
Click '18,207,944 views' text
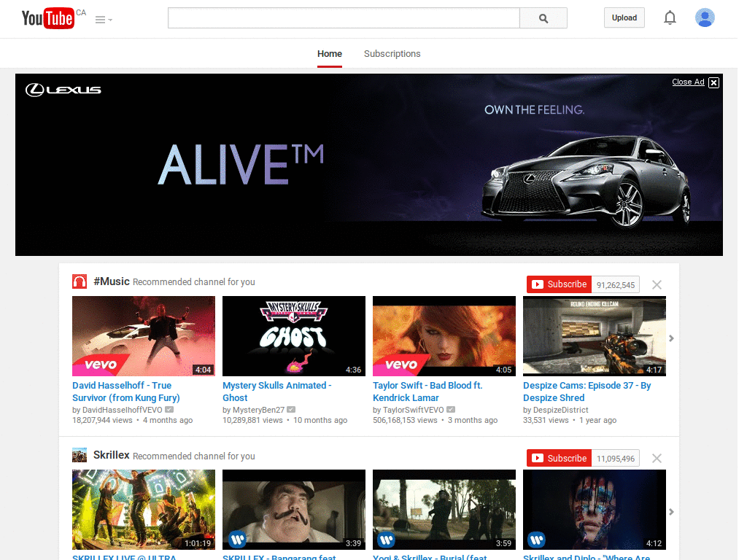pos(102,420)
